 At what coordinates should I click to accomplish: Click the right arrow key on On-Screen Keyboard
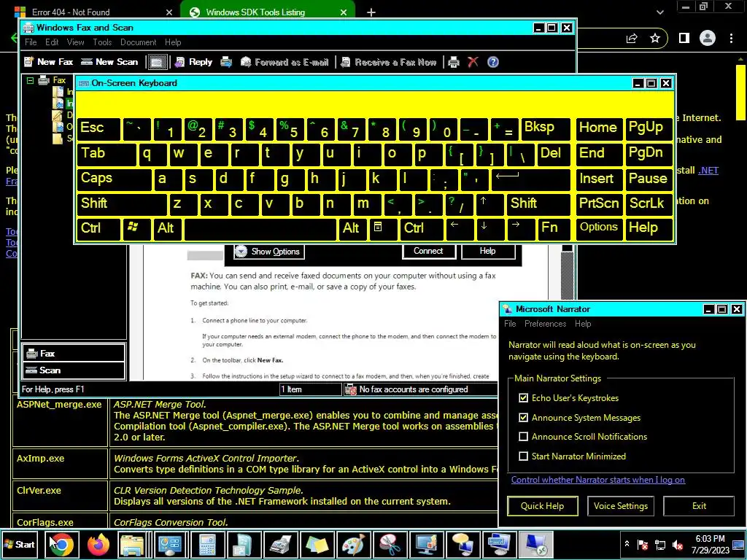click(520, 228)
